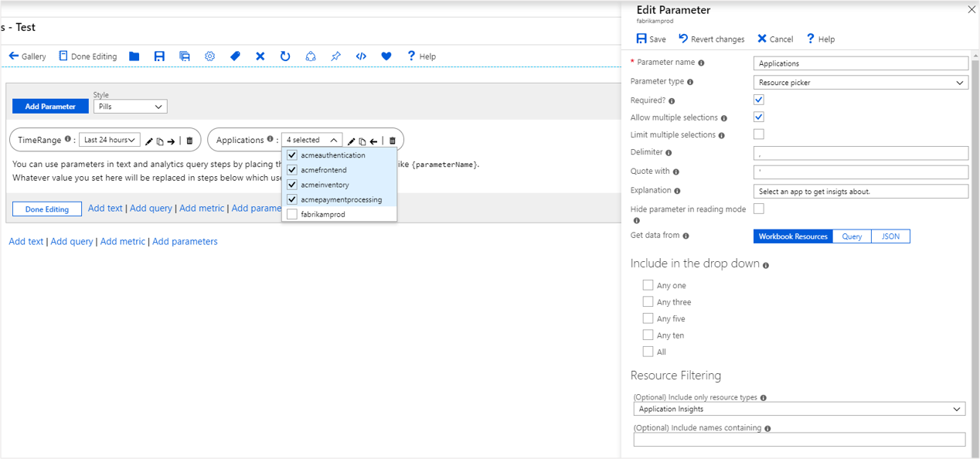Image resolution: width=980 pixels, height=459 pixels.
Task: Open Include only resource types dropdown
Action: [799, 409]
